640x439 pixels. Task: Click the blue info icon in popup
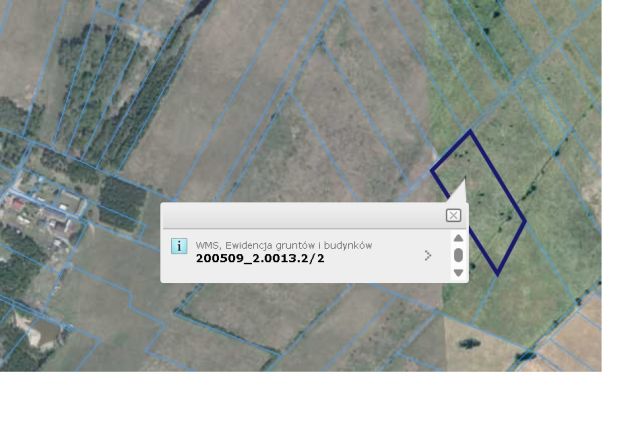click(179, 246)
